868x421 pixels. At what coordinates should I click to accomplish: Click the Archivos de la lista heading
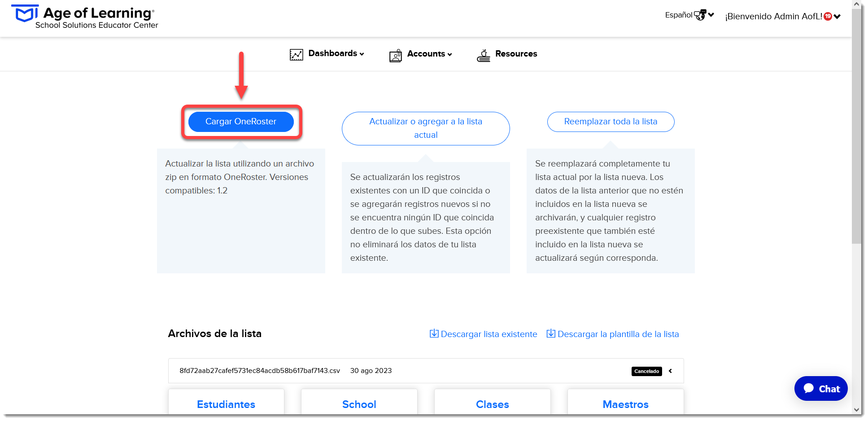pos(214,333)
